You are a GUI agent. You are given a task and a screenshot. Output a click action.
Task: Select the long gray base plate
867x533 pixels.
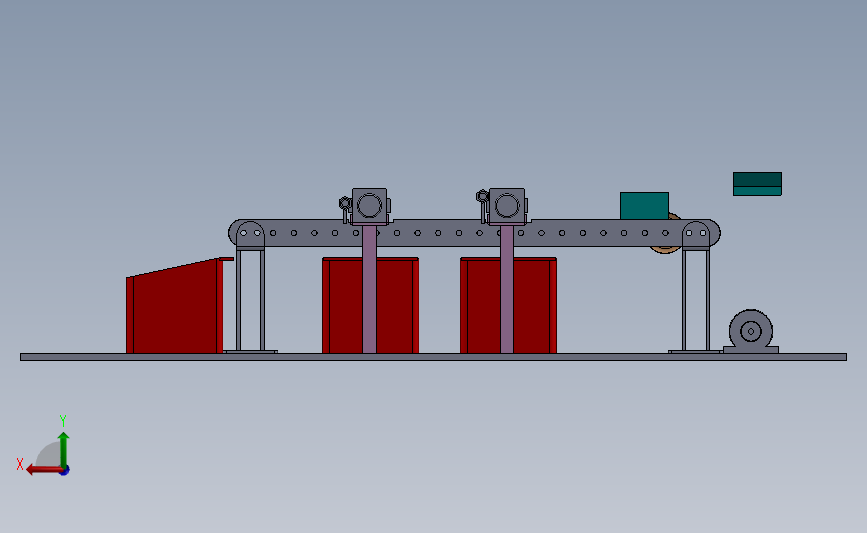pyautogui.click(x=434, y=357)
